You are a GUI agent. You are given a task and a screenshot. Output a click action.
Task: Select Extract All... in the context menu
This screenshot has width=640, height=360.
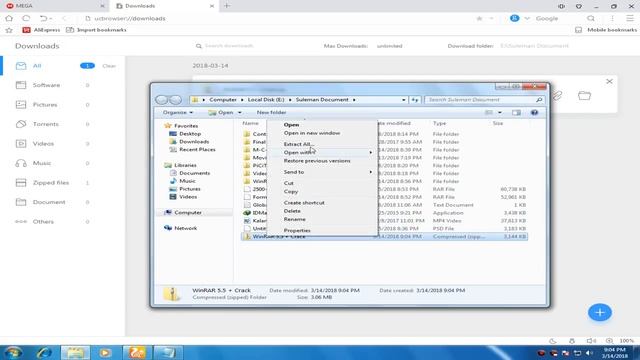[299, 144]
